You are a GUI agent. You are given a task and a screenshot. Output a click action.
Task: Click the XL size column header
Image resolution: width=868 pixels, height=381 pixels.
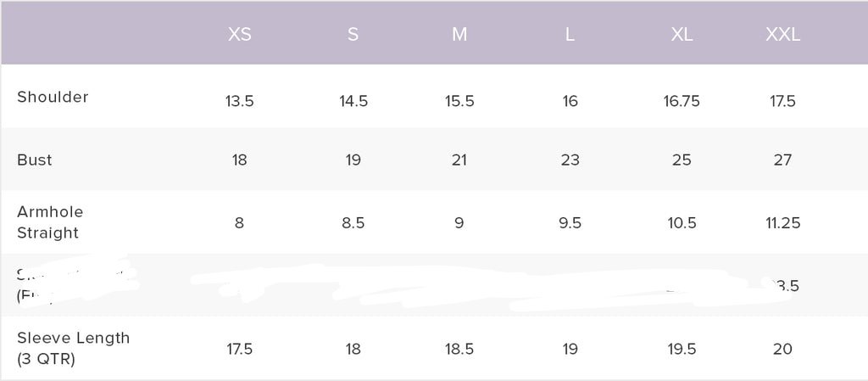point(682,35)
